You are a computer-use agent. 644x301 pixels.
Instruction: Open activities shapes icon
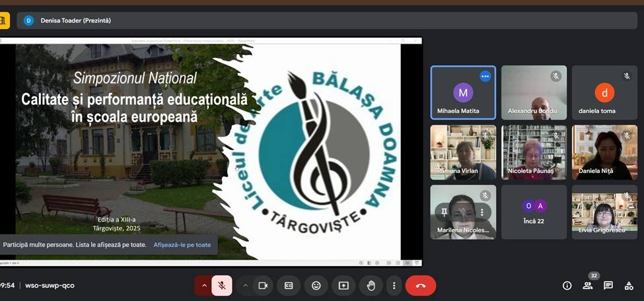coord(629,286)
